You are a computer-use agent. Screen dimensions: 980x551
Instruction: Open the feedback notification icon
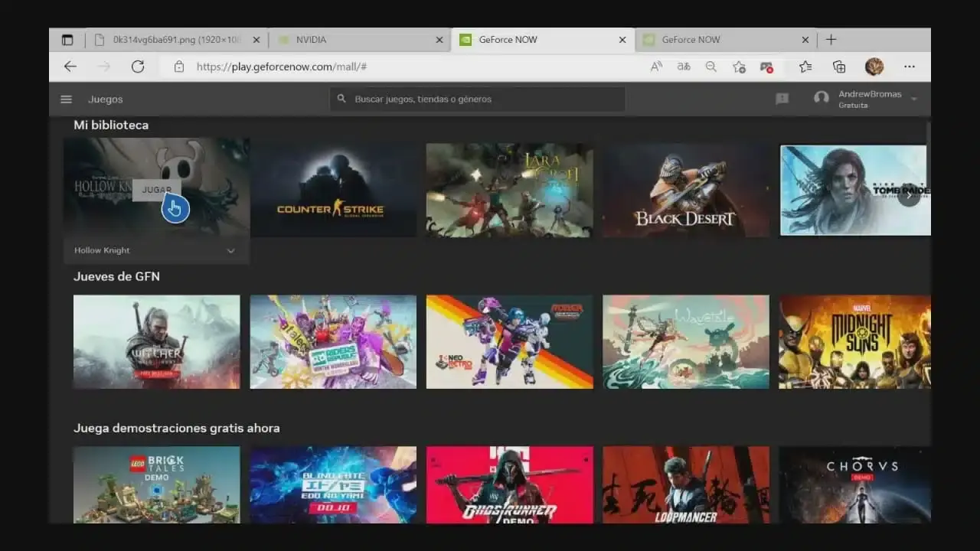tap(782, 99)
